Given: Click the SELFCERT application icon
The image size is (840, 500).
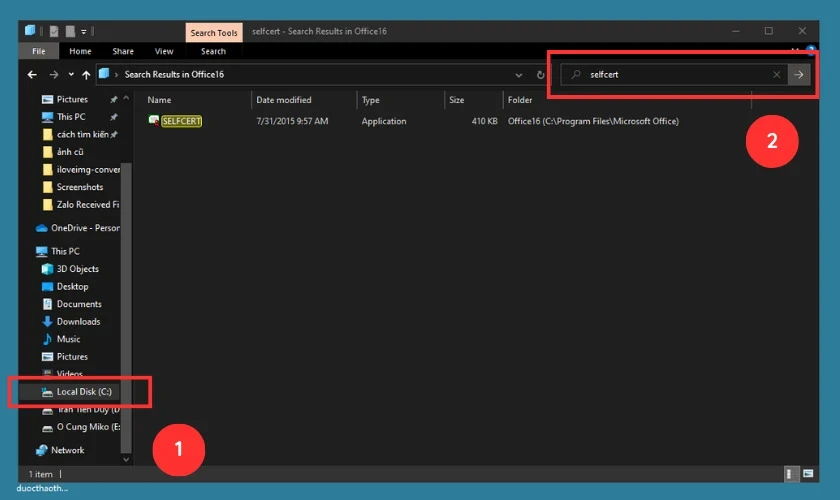Looking at the screenshot, I should click(x=153, y=121).
